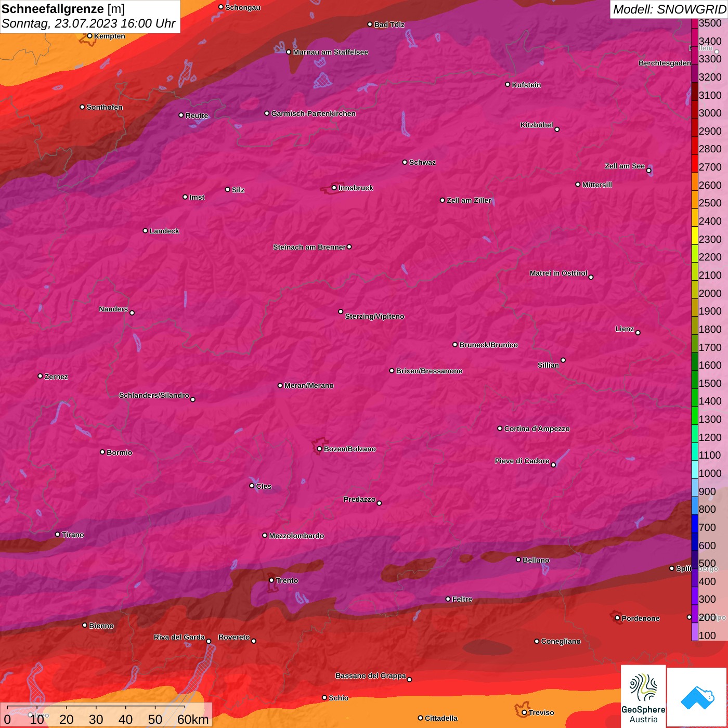Click the 2300 m yellow legend swatch

[x=695, y=235]
